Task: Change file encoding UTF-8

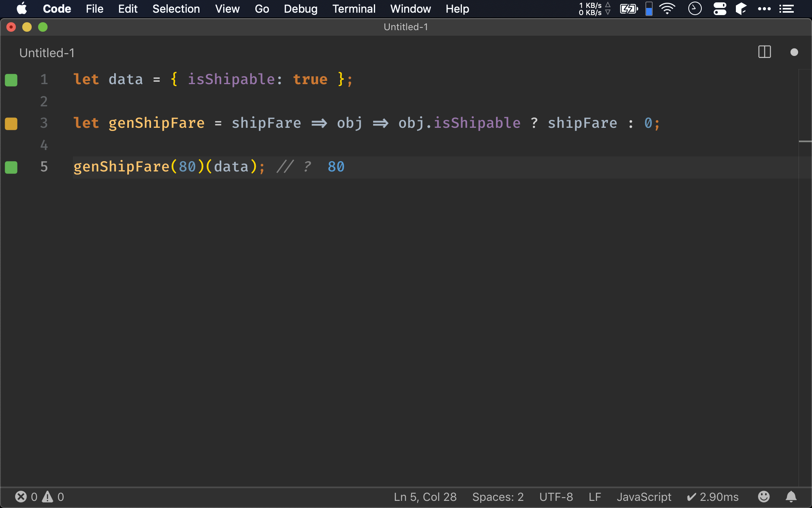Action: tap(556, 497)
